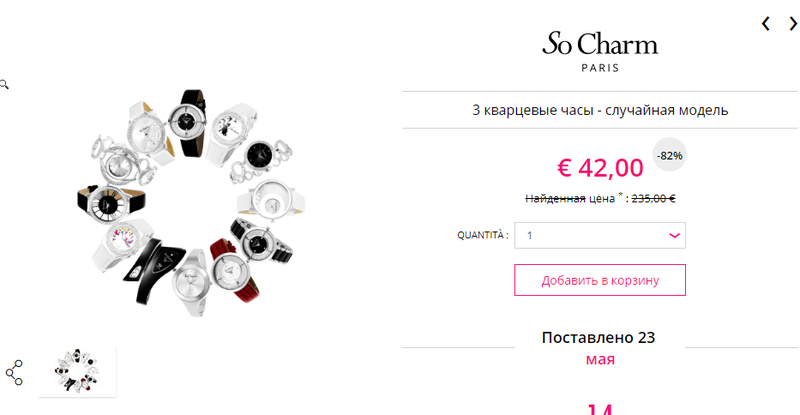Open the share icon options

point(14,373)
